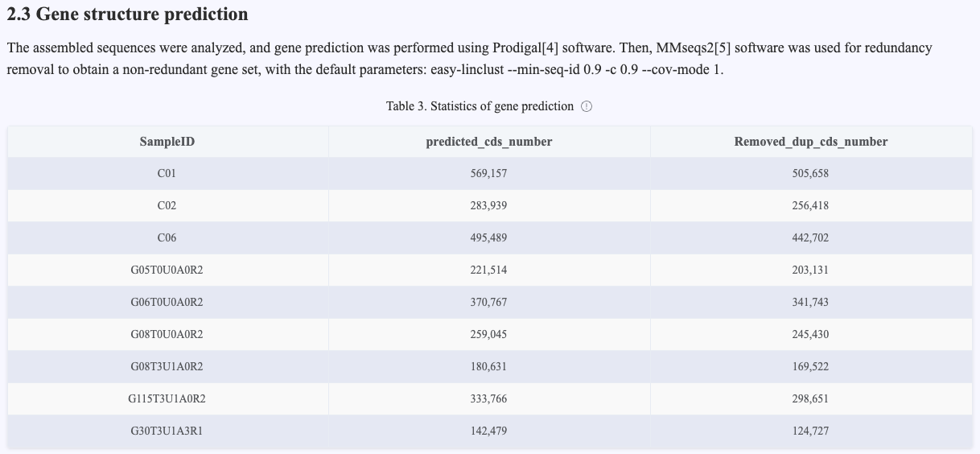Viewport: 980px width, 454px height.
Task: Click the G115T3U1A0R2 sample ID cell
Action: [167, 398]
